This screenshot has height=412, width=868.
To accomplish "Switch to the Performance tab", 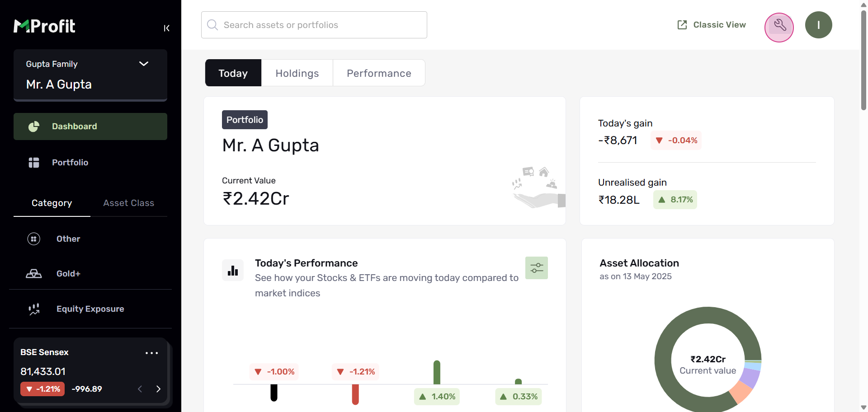I will pos(379,73).
